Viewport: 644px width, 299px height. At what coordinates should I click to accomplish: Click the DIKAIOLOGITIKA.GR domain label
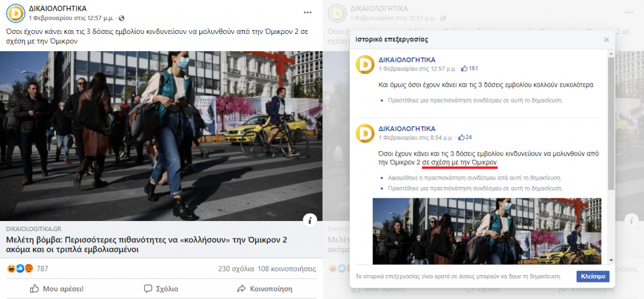tap(34, 228)
